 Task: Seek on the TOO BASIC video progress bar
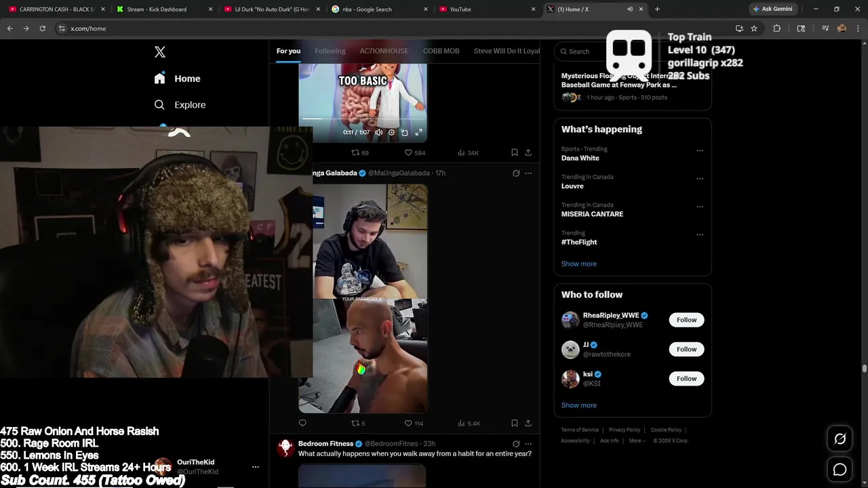click(363, 119)
